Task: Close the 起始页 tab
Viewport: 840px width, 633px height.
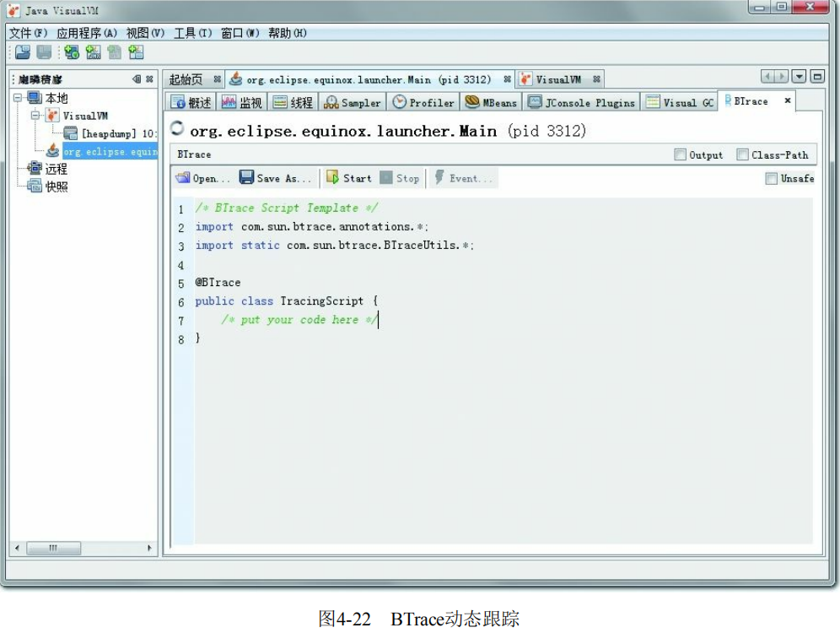Action: (x=217, y=79)
